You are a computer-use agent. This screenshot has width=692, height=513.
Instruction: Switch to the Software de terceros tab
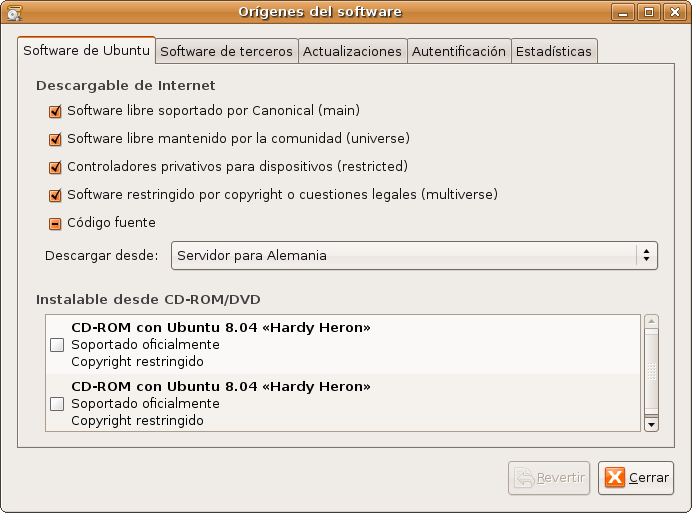coord(226,51)
